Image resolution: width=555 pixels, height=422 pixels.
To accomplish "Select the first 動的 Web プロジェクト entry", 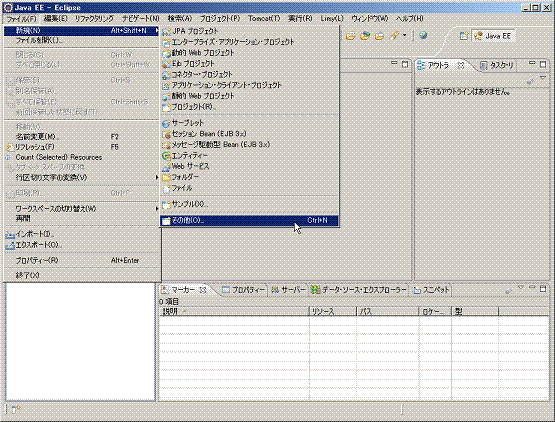I will tap(250, 53).
